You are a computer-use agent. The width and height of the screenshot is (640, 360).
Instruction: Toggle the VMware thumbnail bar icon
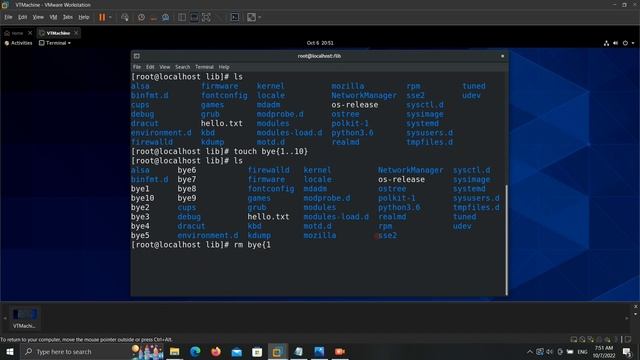[194, 17]
